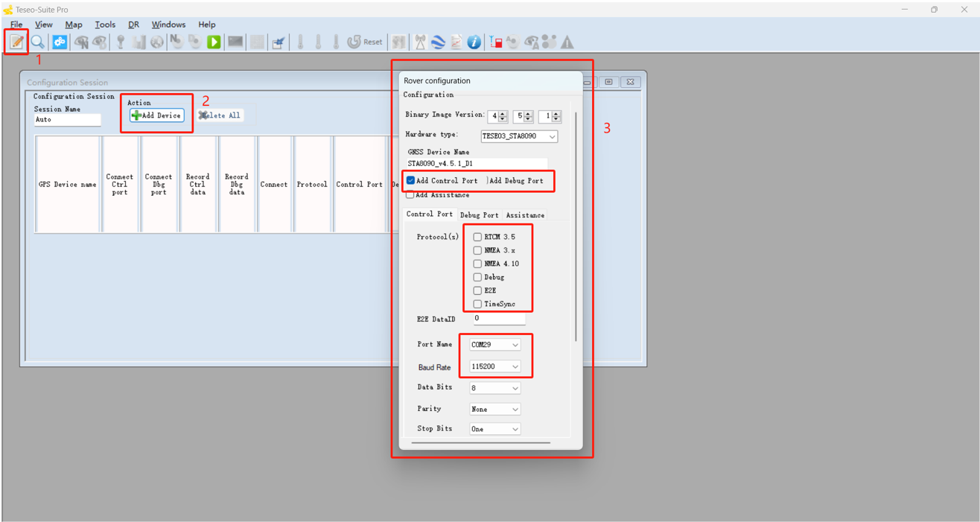Open the Hardware type TESEO3_STA8090 dropdown
The width and height of the screenshot is (980, 522).
pos(519,136)
